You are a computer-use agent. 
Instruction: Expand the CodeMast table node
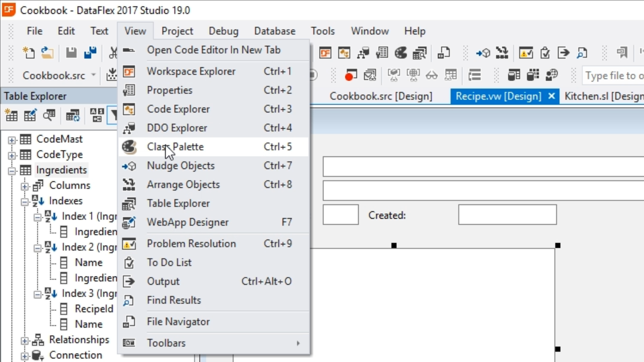click(x=12, y=140)
